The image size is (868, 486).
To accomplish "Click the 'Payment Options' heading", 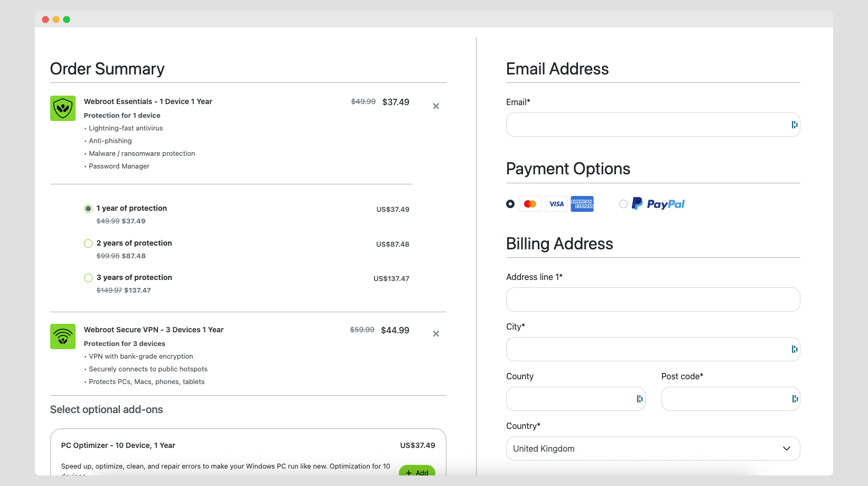I will (x=568, y=169).
